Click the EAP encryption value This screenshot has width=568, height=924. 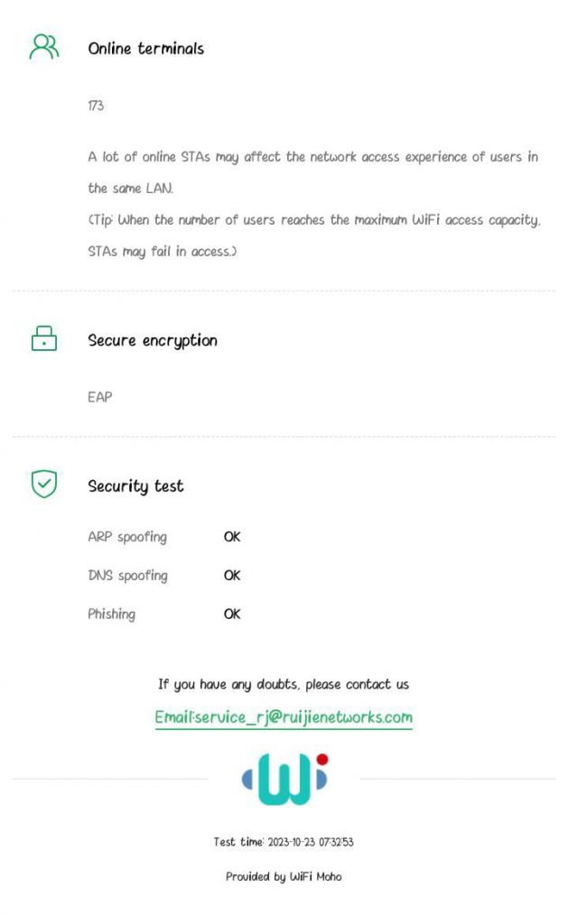[x=99, y=397]
